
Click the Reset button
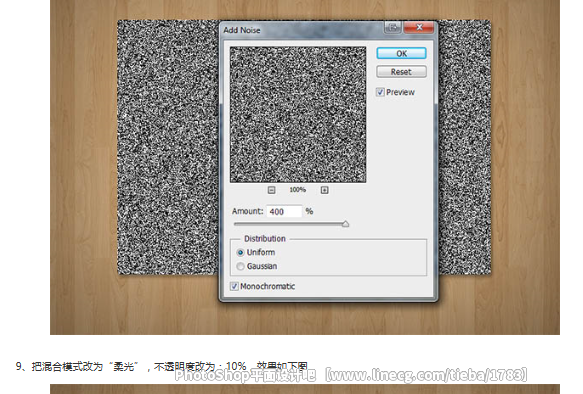pos(401,72)
